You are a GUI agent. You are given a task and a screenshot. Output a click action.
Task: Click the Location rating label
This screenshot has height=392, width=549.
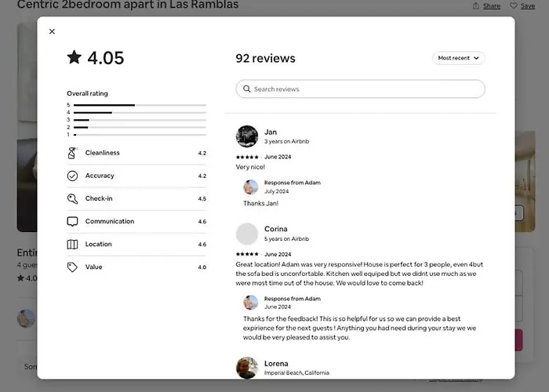click(98, 245)
